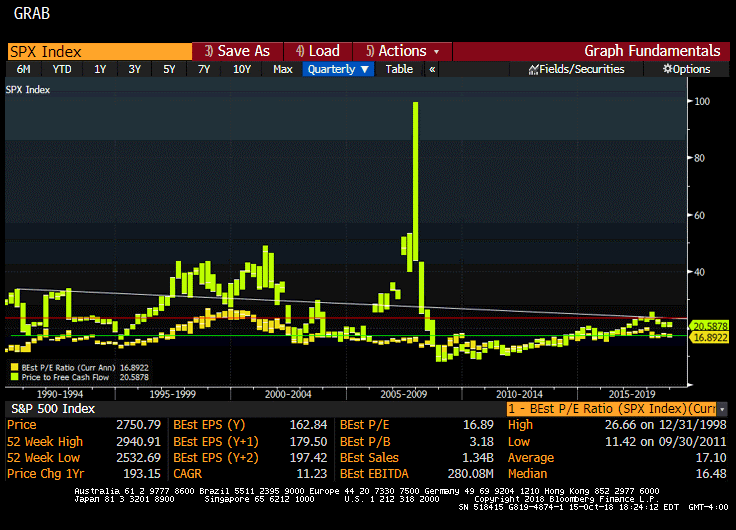The width and height of the screenshot is (736, 530).
Task: Click the BEst EBITDA value 280.08M
Action: 470,474
